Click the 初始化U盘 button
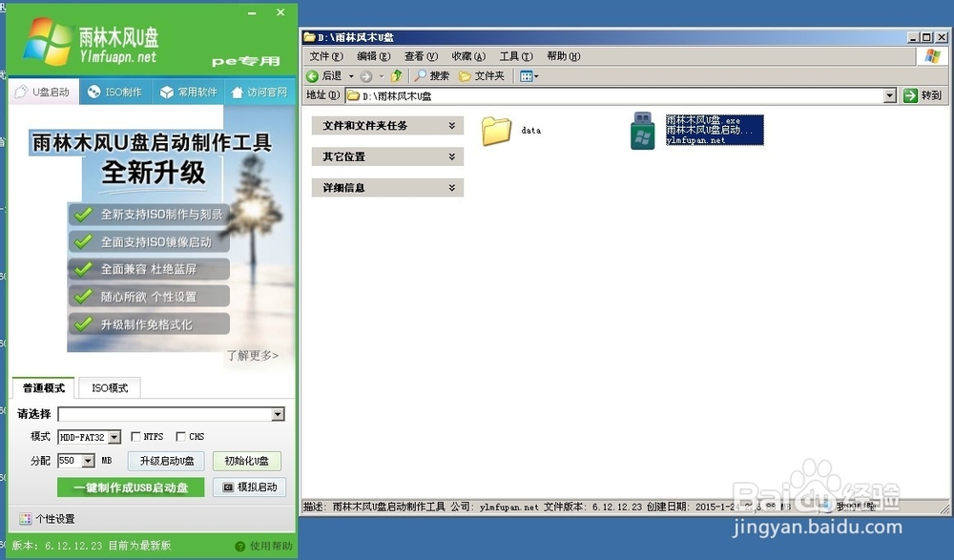The width and height of the screenshot is (954, 560). click(244, 461)
